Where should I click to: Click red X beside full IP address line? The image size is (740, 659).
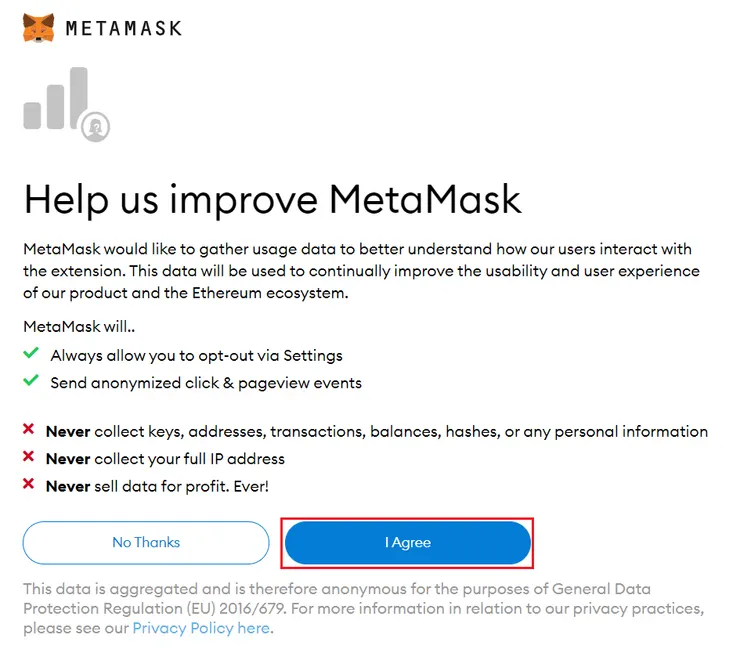click(30, 458)
